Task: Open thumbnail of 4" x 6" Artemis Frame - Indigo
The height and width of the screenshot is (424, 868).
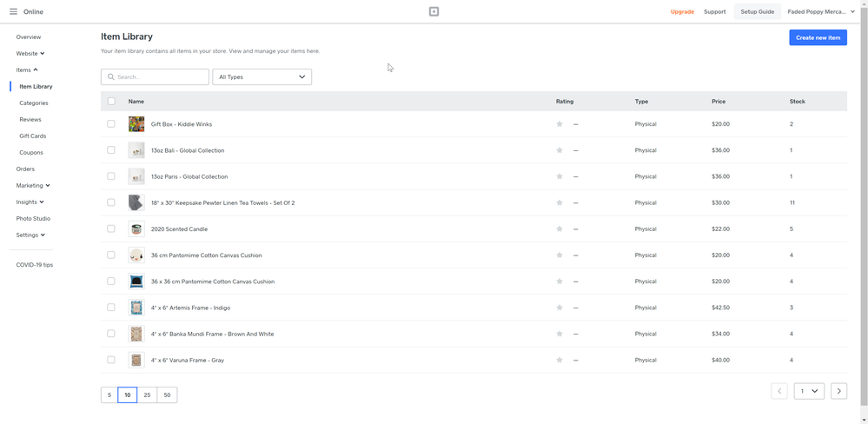Action: click(x=136, y=308)
